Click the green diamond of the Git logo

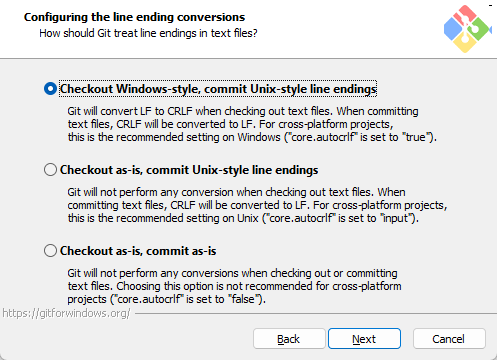pos(480,29)
